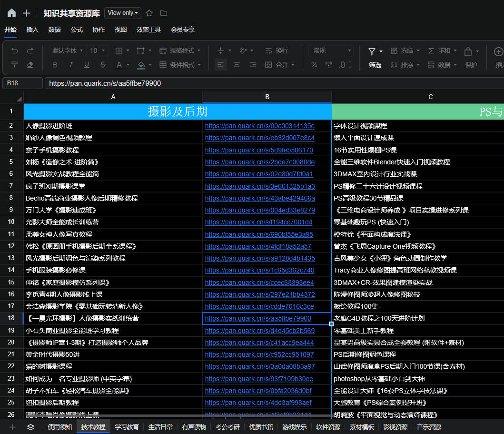Viewport: 504px width, 434px height.
Task: Align text left
Action: coord(220,65)
